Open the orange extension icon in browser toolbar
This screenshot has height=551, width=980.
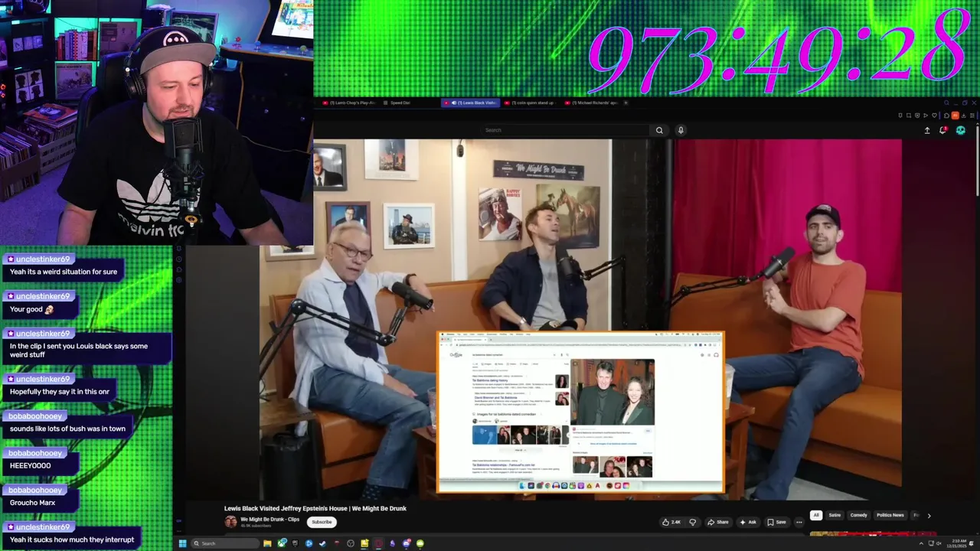pos(955,116)
